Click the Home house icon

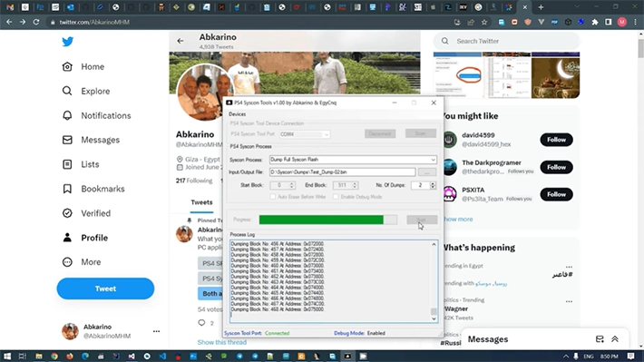(x=67, y=66)
